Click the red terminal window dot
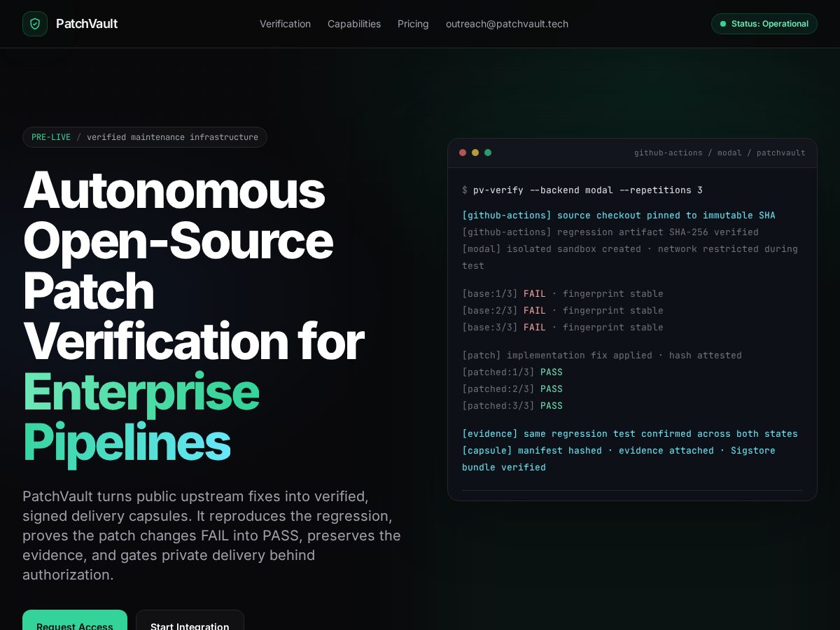Screen dimensions: 840x630 coord(463,153)
